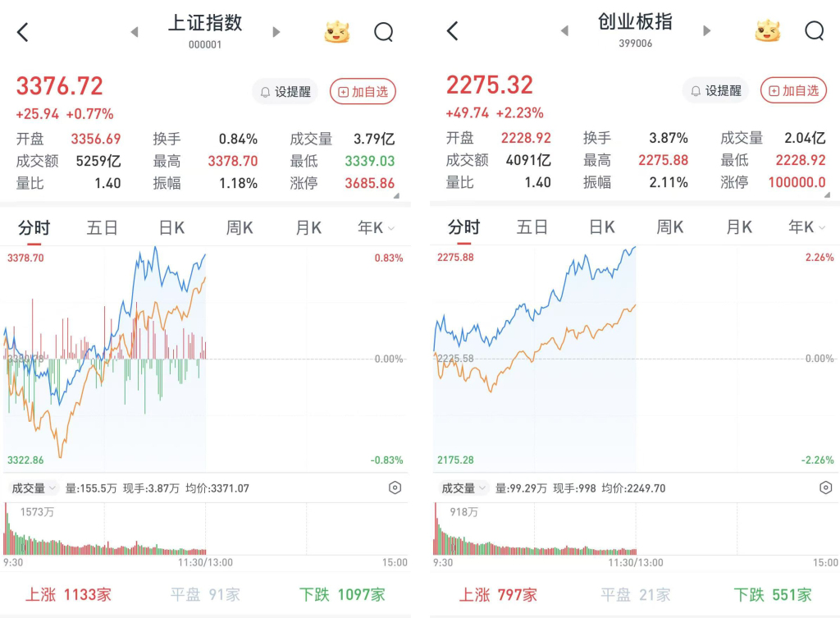Toggle 设提醒 alert for 创业板指
840x618 pixels.
tap(715, 90)
